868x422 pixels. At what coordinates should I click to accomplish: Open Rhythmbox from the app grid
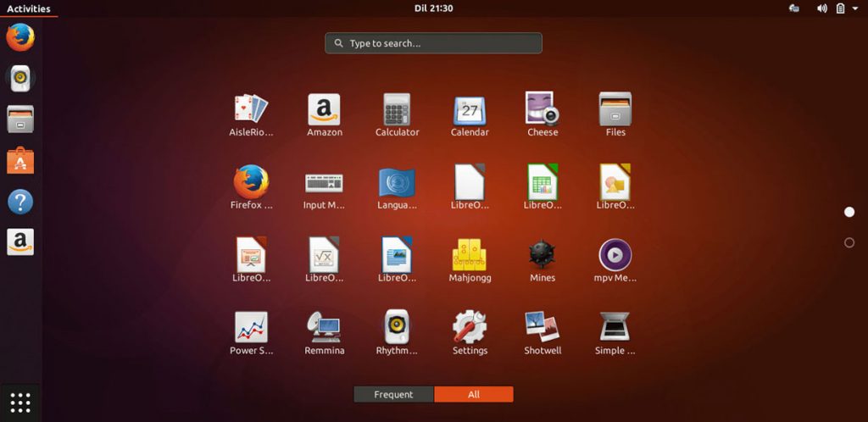point(397,327)
